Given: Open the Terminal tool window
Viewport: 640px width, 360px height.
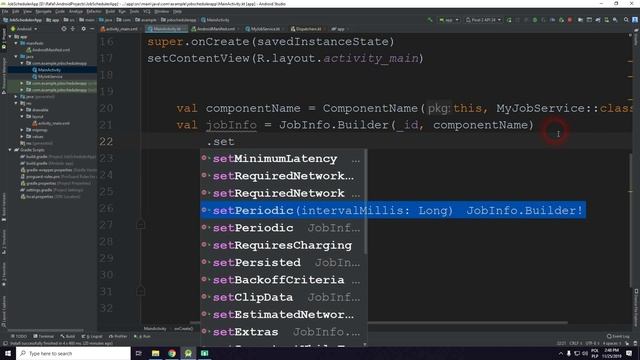Looking at the screenshot, I should click(43, 336).
